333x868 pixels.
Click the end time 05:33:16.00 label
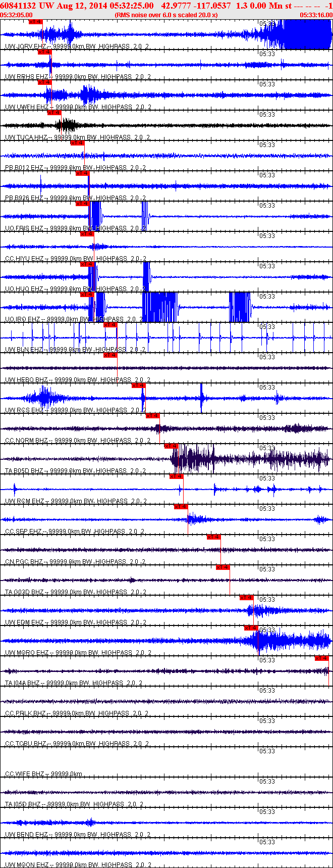pos(316,15)
